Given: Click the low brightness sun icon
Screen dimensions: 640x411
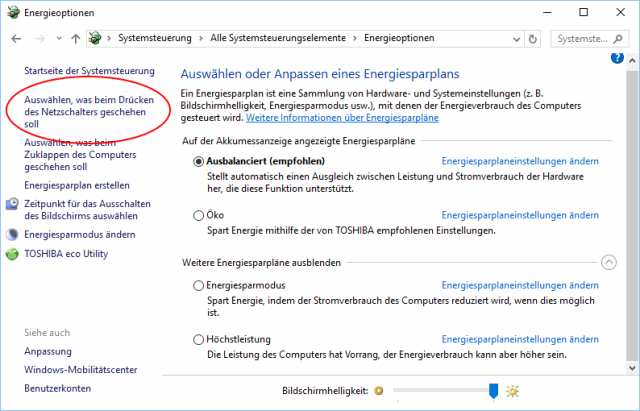Looking at the screenshot, I should pyautogui.click(x=378, y=390).
